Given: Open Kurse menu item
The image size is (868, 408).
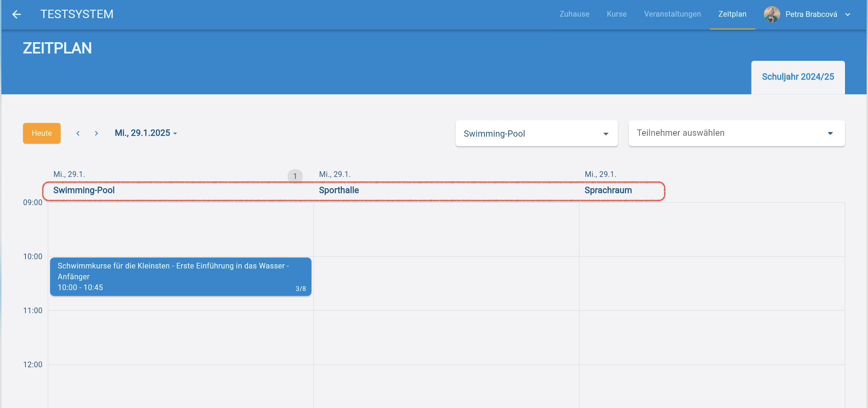Looking at the screenshot, I should tap(617, 14).
